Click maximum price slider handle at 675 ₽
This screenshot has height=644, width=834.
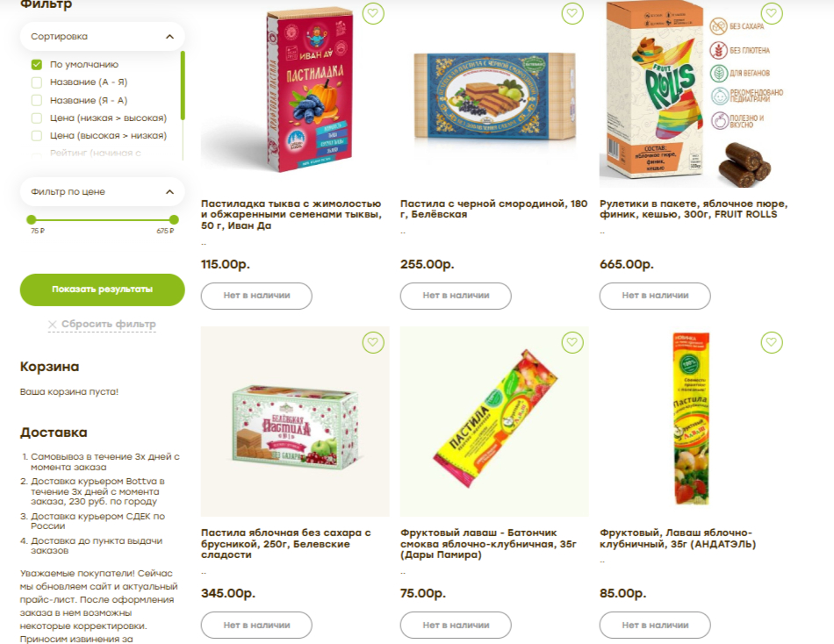point(174,219)
